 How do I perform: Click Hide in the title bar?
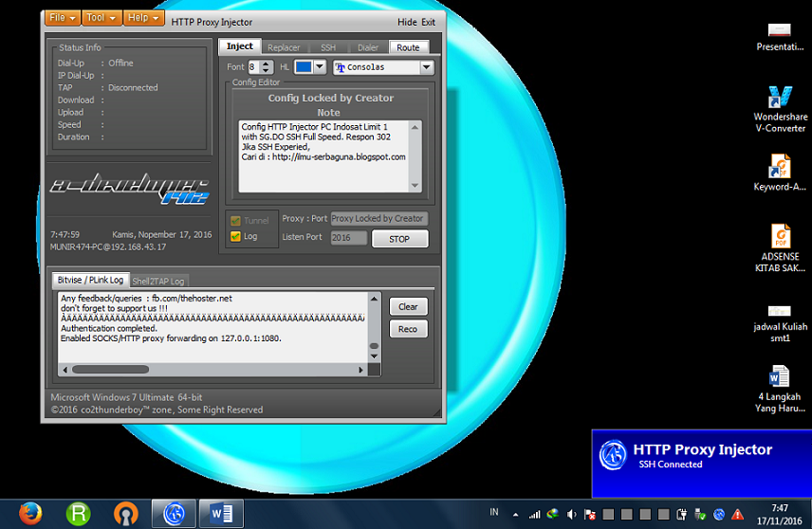[407, 22]
